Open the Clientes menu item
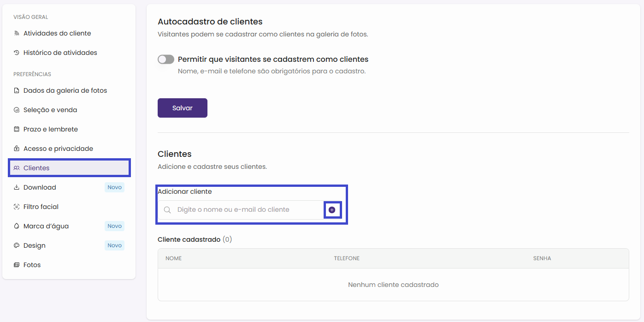The height and width of the screenshot is (322, 644). click(x=36, y=168)
